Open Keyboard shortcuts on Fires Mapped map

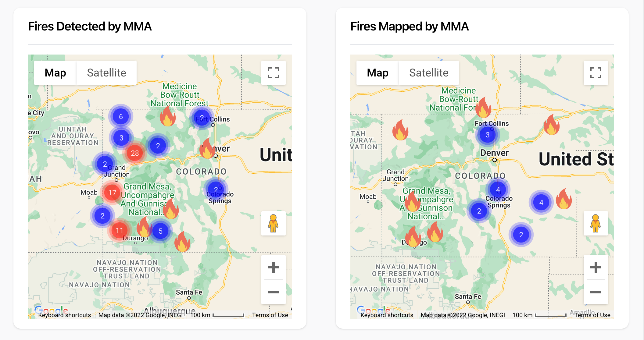(387, 315)
